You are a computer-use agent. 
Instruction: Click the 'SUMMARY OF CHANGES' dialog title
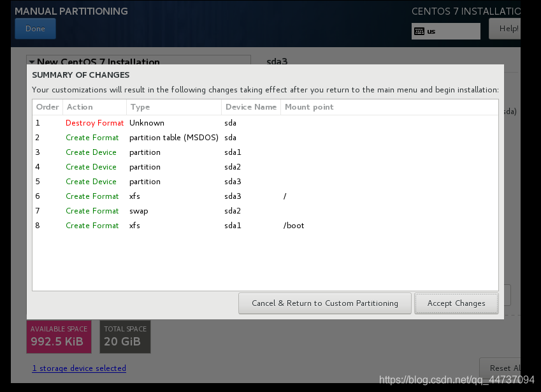[x=81, y=75]
